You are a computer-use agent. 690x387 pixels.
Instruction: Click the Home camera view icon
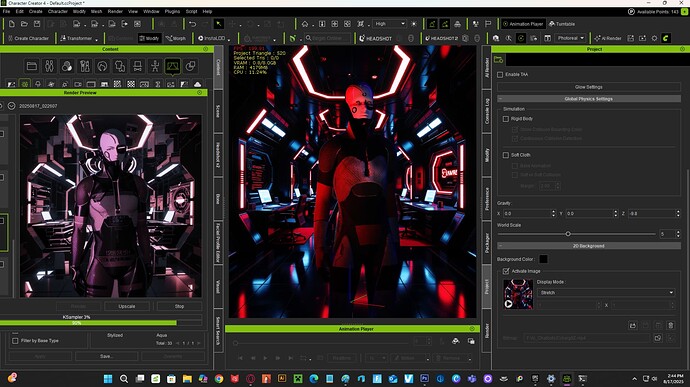click(x=305, y=24)
